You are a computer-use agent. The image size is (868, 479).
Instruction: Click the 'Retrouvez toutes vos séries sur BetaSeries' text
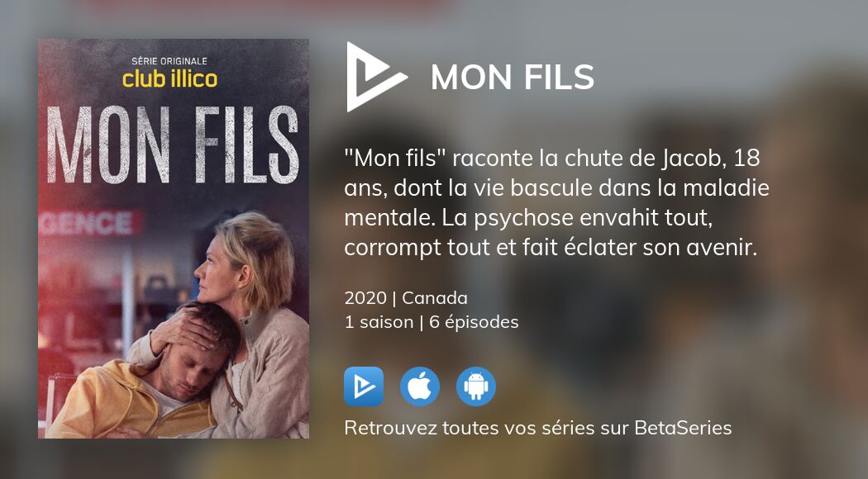[537, 428]
